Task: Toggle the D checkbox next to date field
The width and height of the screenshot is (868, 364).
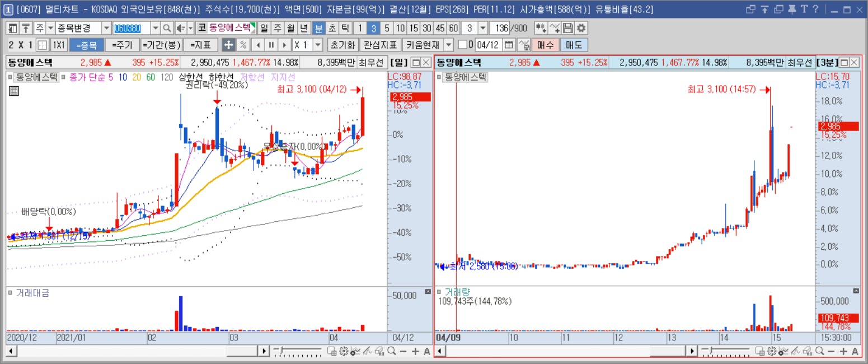Action: point(462,45)
